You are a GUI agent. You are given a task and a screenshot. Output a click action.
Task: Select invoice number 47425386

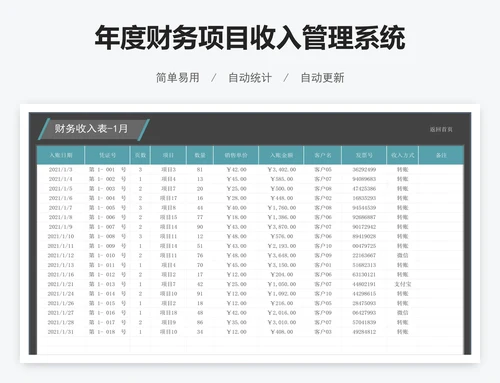point(364,189)
